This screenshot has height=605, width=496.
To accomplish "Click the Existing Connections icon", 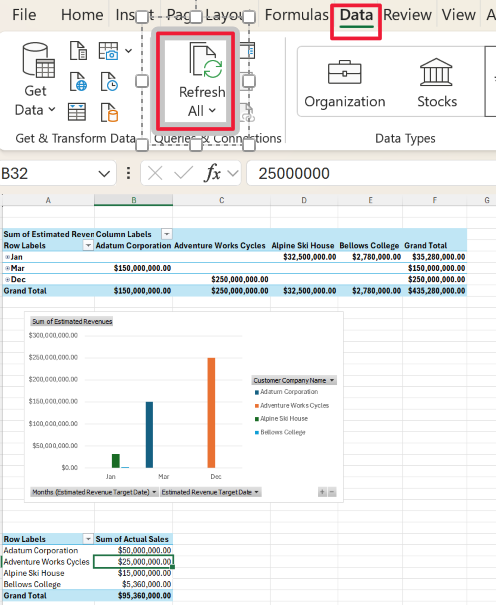I will tap(109, 112).
